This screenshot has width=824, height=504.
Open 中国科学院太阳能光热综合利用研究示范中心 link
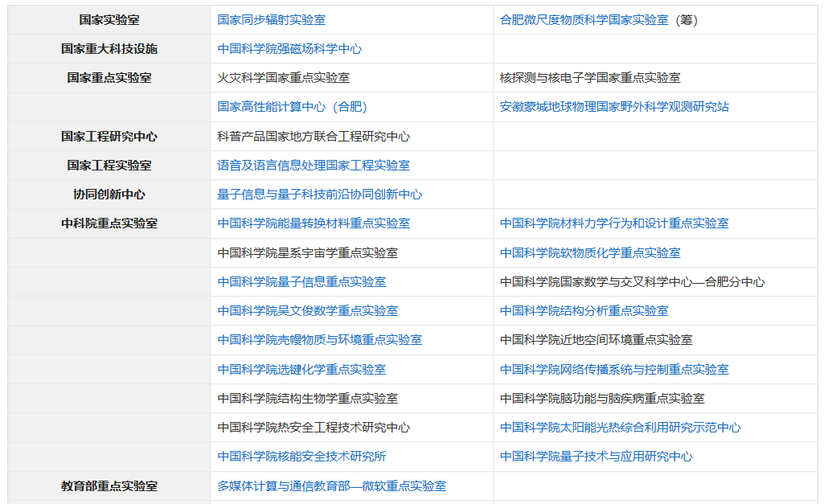click(620, 427)
